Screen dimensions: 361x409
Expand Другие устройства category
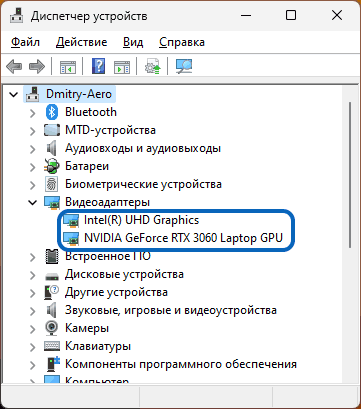pos(33,293)
